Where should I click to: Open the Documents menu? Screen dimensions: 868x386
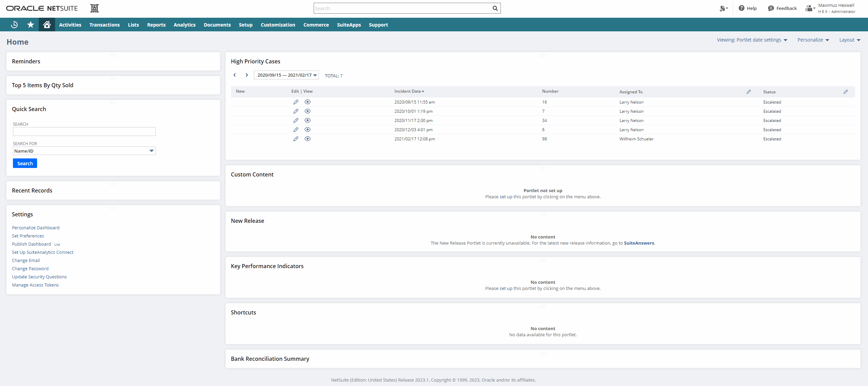pyautogui.click(x=217, y=25)
